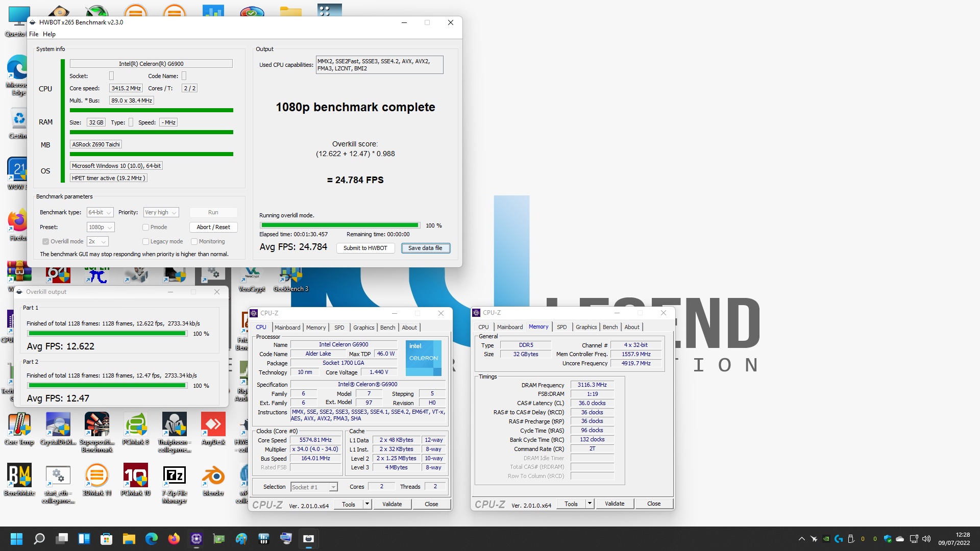Click Validate in CPU-Z CPU window
980x551 pixels.
point(392,504)
